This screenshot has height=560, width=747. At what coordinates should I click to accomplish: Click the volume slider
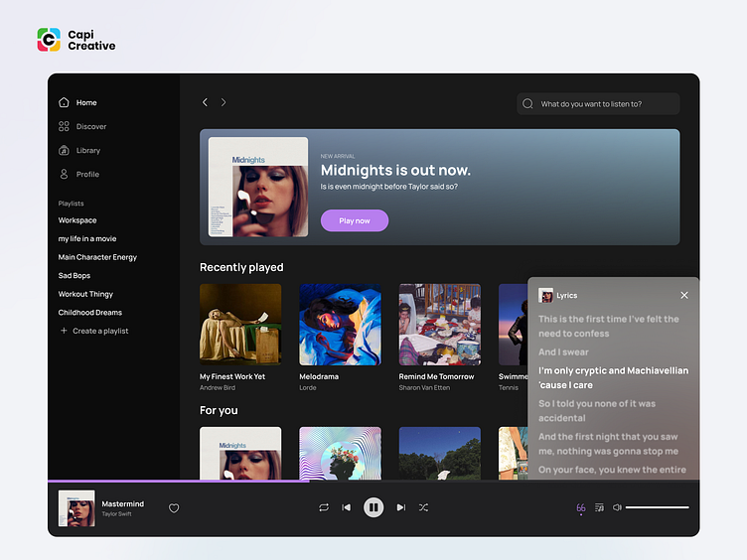coord(658,507)
